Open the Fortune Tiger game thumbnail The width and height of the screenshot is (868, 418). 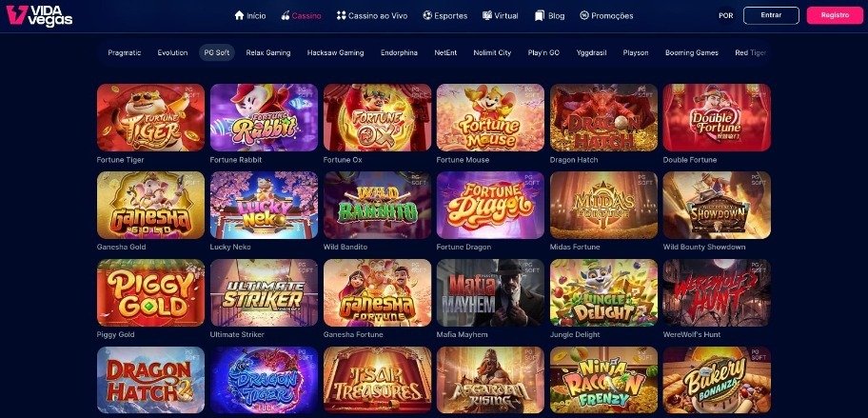coord(150,117)
